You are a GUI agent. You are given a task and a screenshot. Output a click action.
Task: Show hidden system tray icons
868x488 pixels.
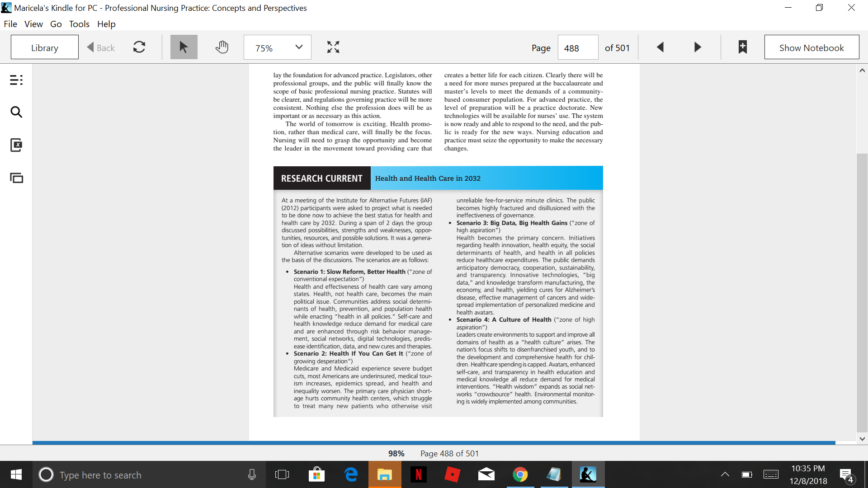(725, 474)
